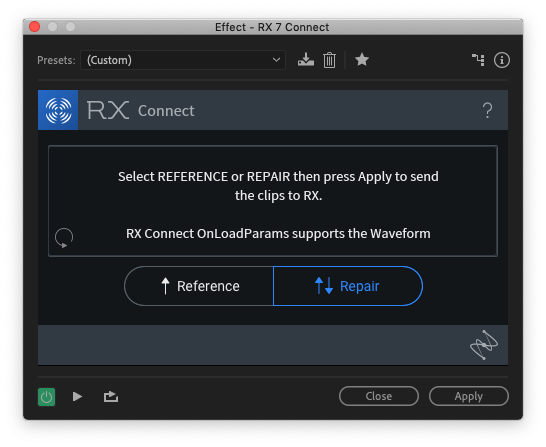Click the red window close button
This screenshot has width=546, height=447.
(x=34, y=27)
